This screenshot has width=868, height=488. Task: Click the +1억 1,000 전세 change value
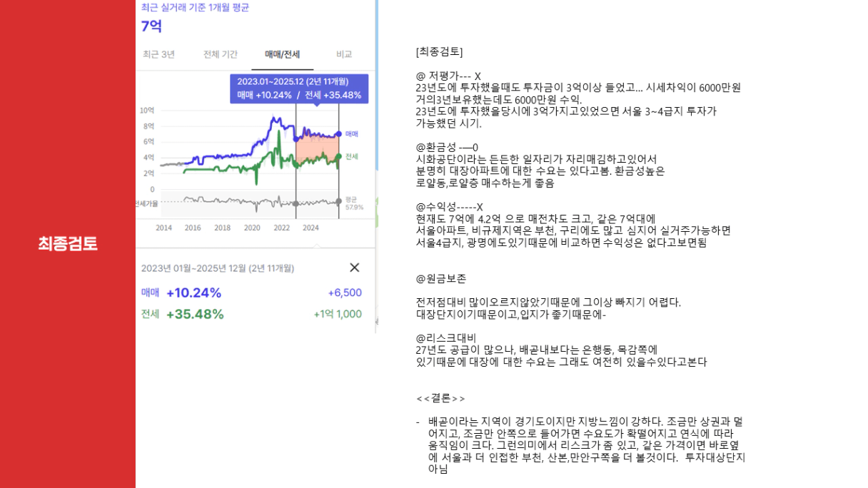(x=338, y=314)
